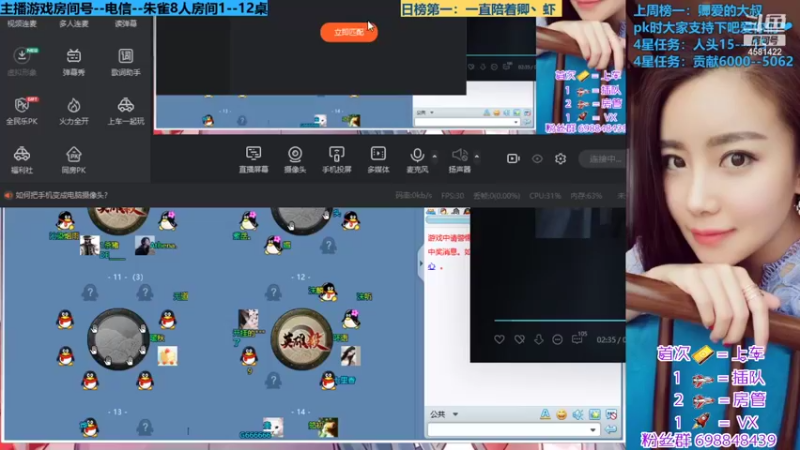The image size is (800, 450).
Task: Open the comments icon showing 105
Action: [579, 338]
